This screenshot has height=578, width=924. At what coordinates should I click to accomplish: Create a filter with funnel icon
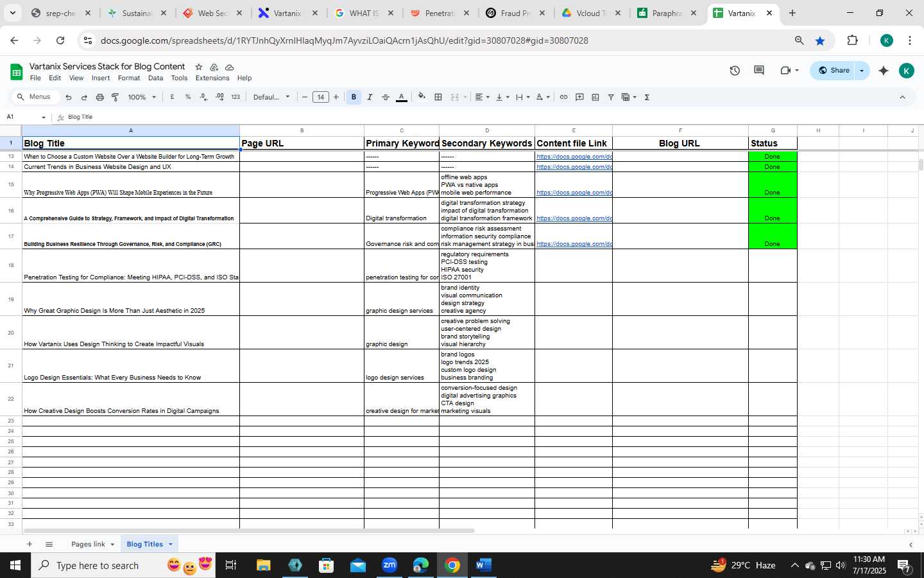pos(611,97)
